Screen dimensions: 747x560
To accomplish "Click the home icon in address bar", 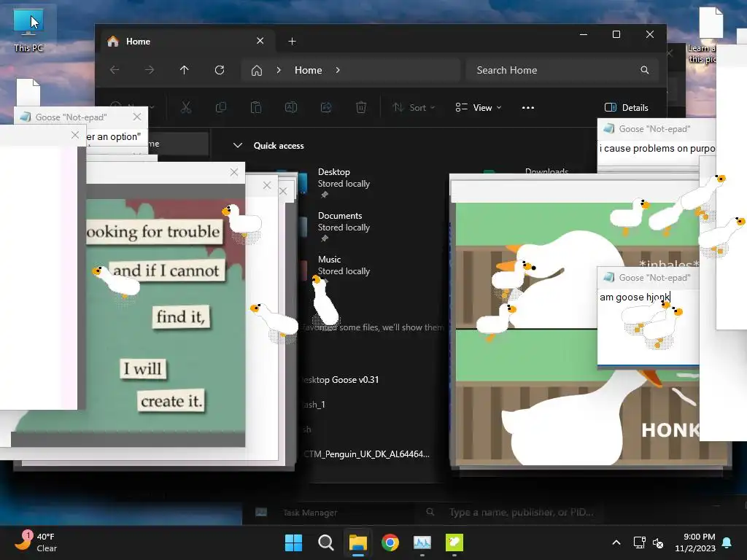I will click(257, 71).
